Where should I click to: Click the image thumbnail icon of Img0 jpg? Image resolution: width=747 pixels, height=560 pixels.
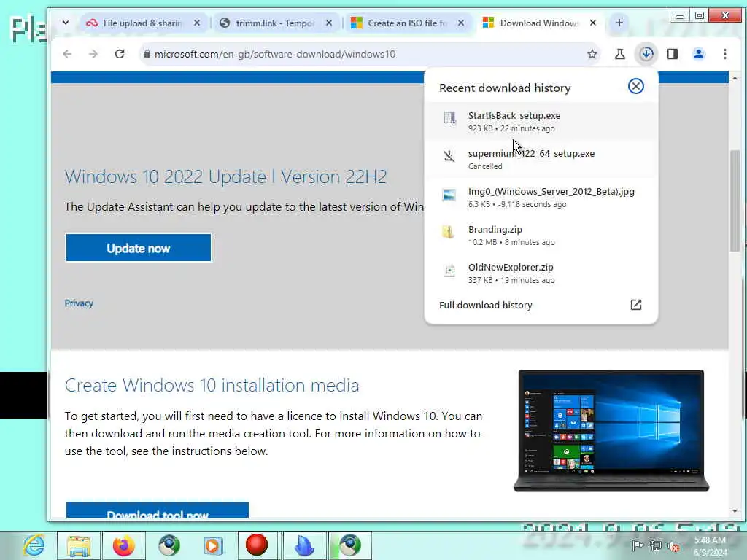pyautogui.click(x=449, y=195)
